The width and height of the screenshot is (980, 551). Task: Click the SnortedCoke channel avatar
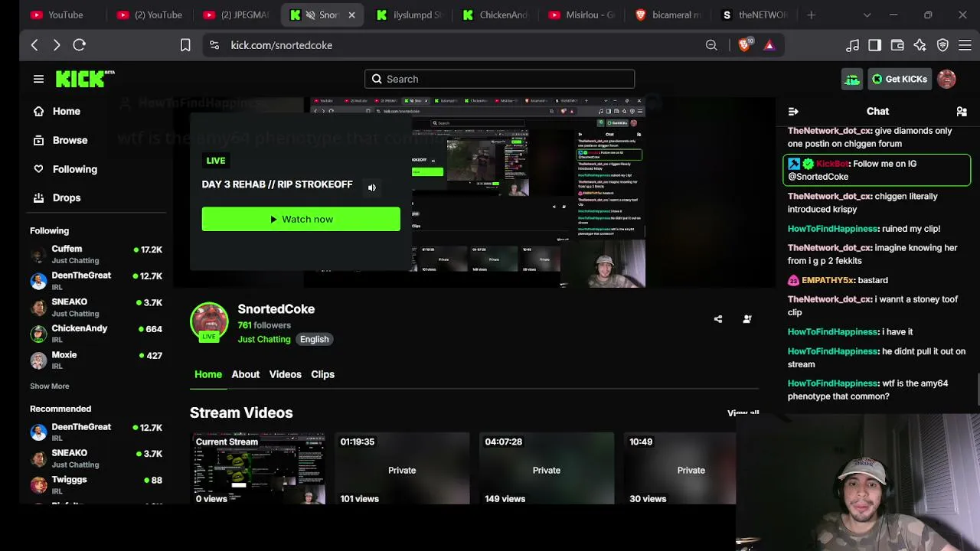(209, 322)
